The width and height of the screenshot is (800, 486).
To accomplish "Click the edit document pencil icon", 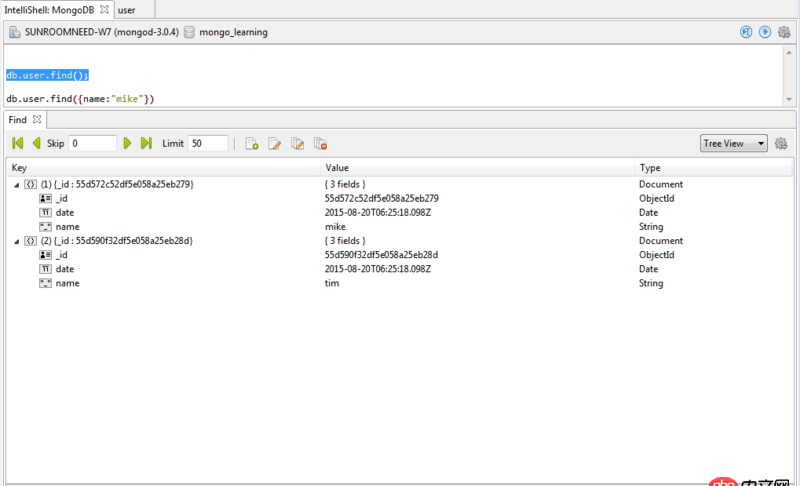I will coord(274,144).
